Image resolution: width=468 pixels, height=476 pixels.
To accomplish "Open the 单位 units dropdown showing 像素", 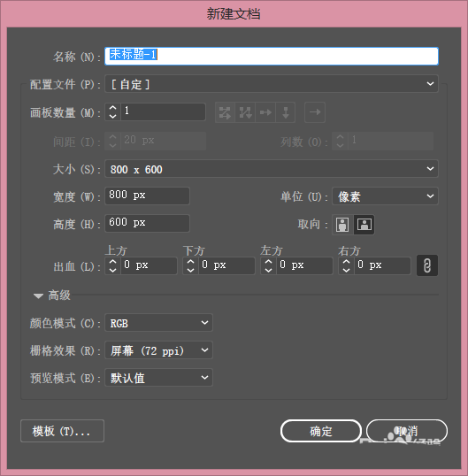I will (385, 196).
